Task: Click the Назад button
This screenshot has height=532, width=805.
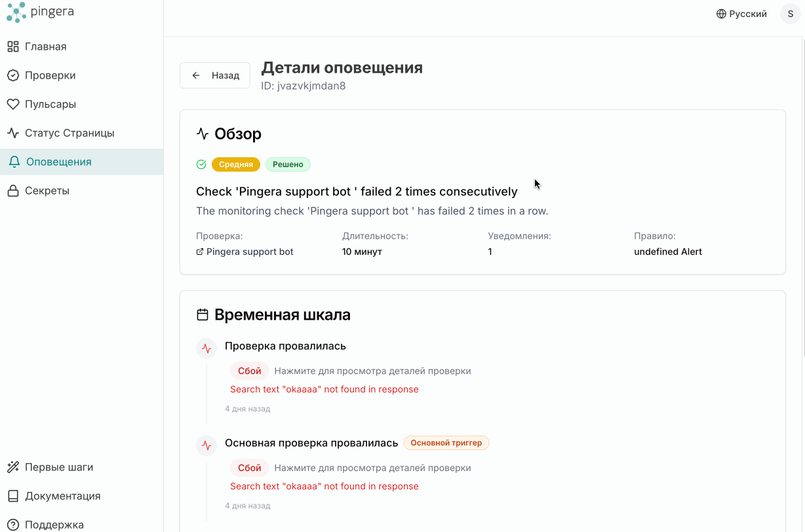Action: [215, 75]
